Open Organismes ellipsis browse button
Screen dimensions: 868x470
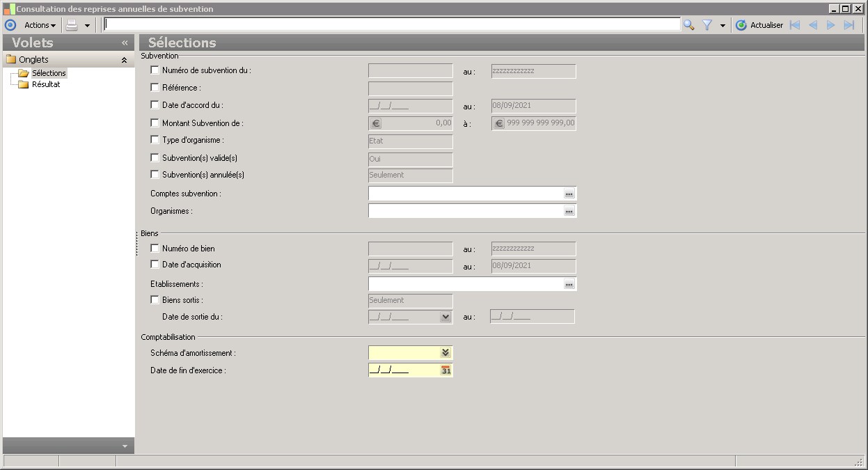[569, 211]
